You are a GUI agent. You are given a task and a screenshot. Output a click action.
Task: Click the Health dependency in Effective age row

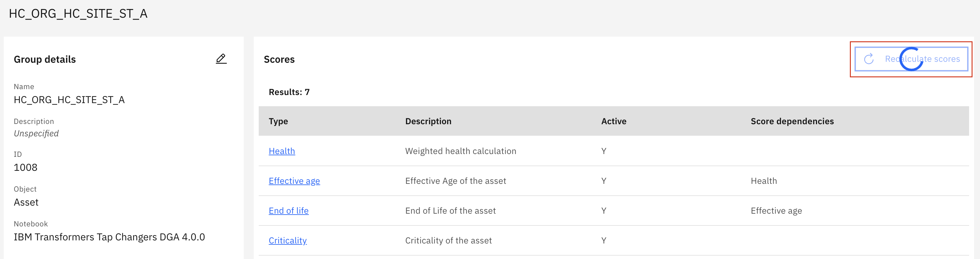pyautogui.click(x=764, y=181)
